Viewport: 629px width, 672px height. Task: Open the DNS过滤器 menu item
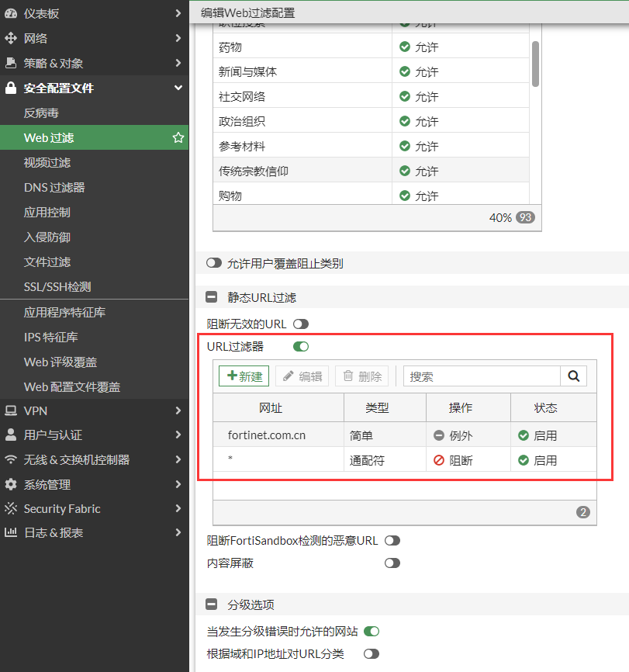pos(54,188)
